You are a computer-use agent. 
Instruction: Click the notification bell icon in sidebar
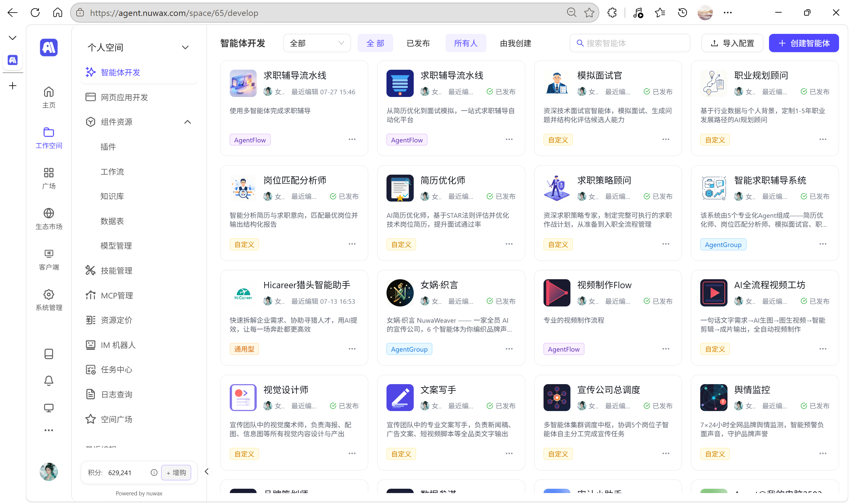point(48,381)
